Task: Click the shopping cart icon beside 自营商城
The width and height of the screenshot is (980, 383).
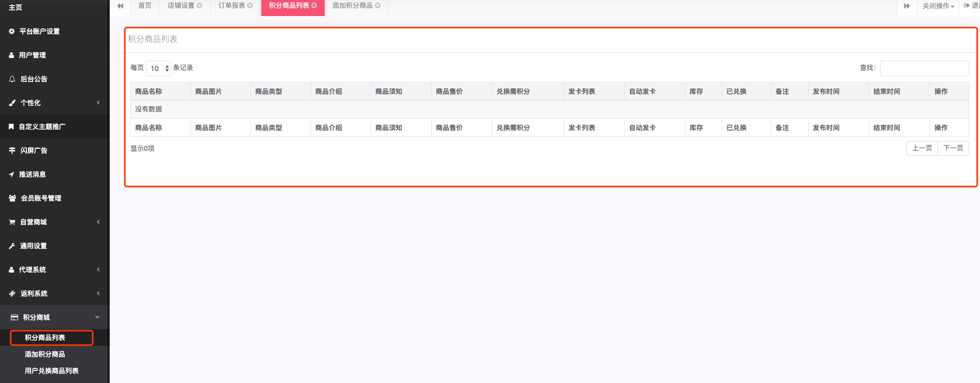Action: click(x=12, y=222)
